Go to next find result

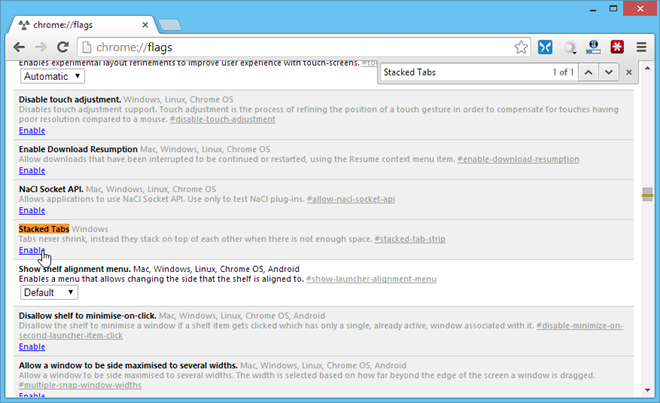click(x=608, y=73)
